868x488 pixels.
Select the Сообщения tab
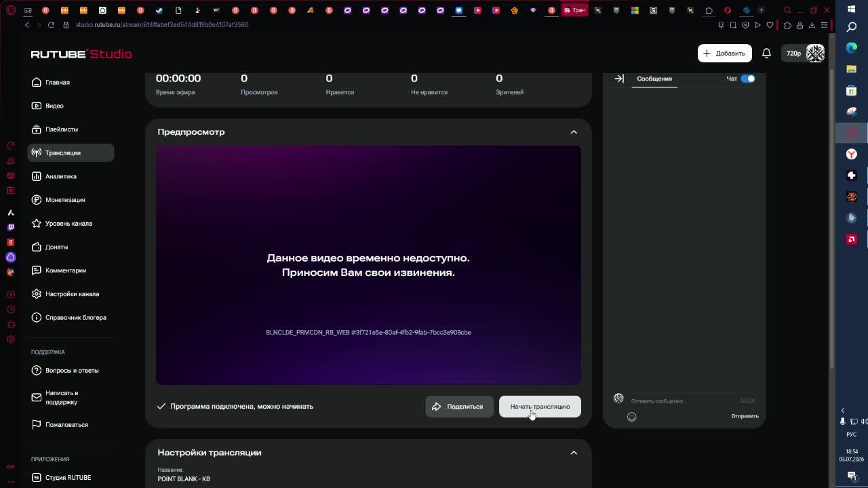[654, 79]
